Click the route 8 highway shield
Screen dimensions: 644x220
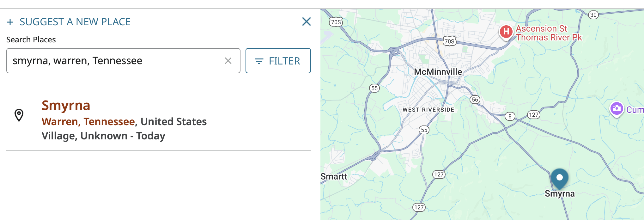pyautogui.click(x=510, y=116)
